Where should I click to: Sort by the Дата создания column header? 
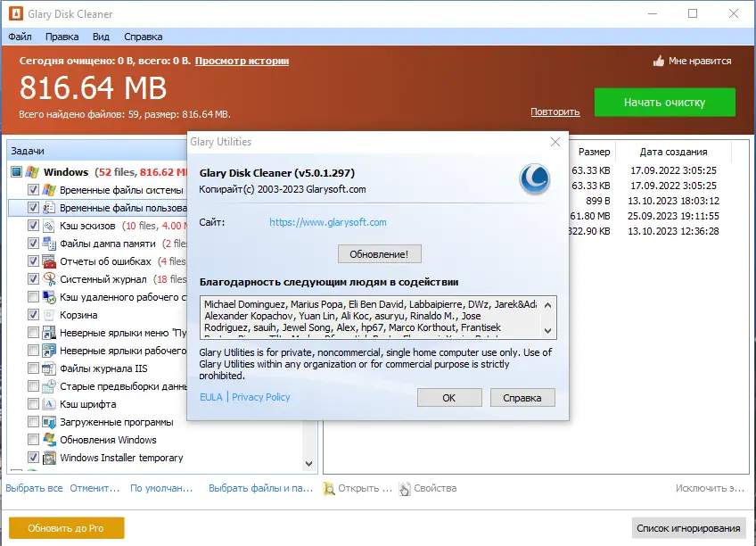[674, 152]
